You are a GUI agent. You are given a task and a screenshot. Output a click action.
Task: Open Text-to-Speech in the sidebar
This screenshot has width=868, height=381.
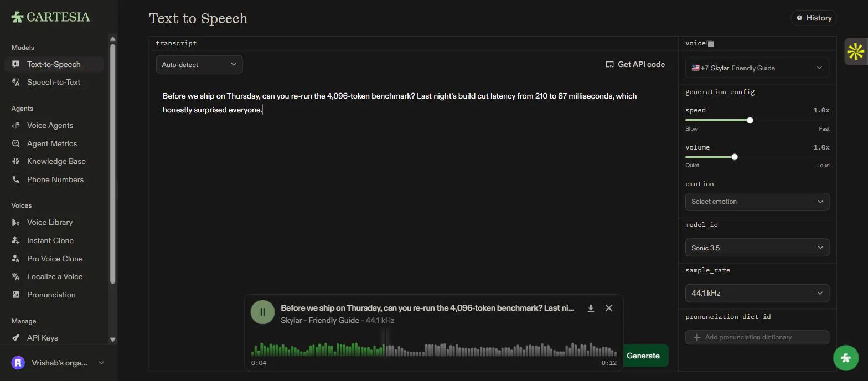[x=54, y=64]
